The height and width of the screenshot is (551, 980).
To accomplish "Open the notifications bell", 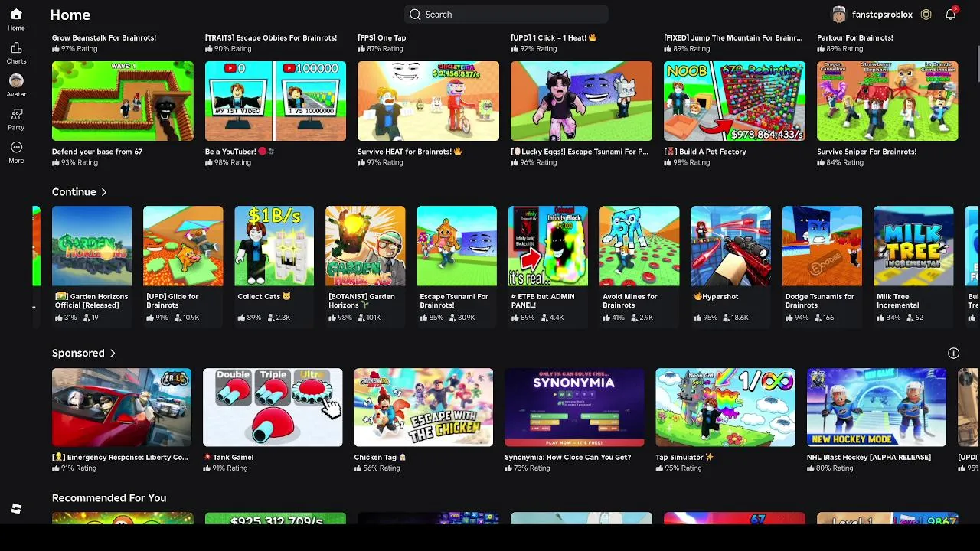I will tap(951, 14).
